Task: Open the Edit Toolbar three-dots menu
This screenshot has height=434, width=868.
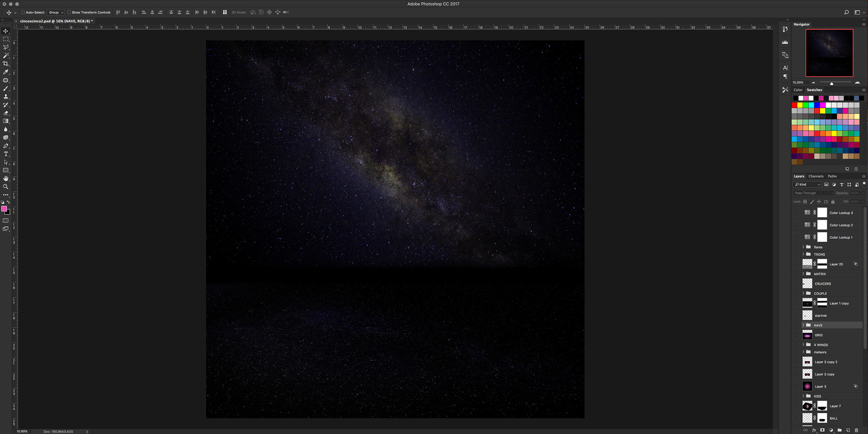Action: 6,195
